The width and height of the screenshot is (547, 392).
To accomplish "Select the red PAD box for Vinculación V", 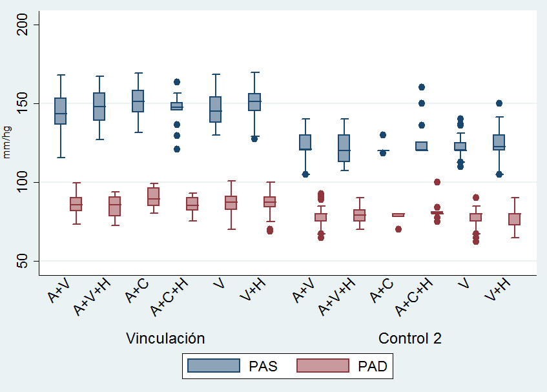I will point(231,203).
